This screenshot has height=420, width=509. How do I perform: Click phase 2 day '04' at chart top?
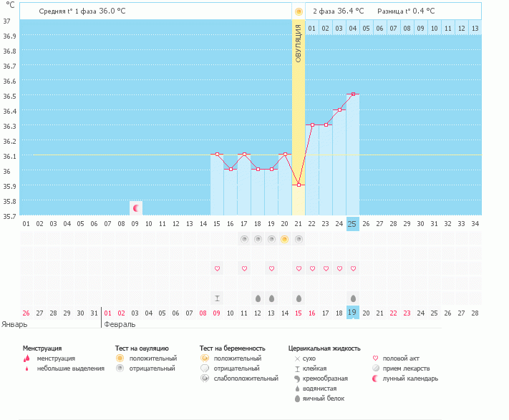352,29
